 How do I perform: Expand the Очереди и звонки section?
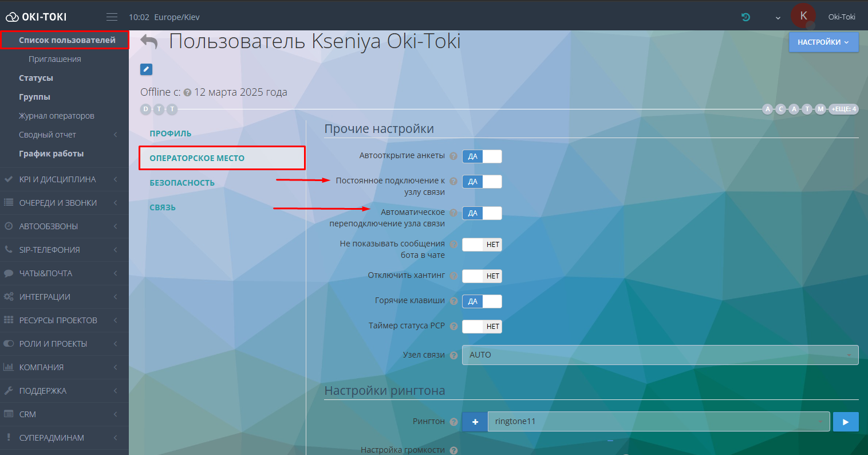coord(64,203)
